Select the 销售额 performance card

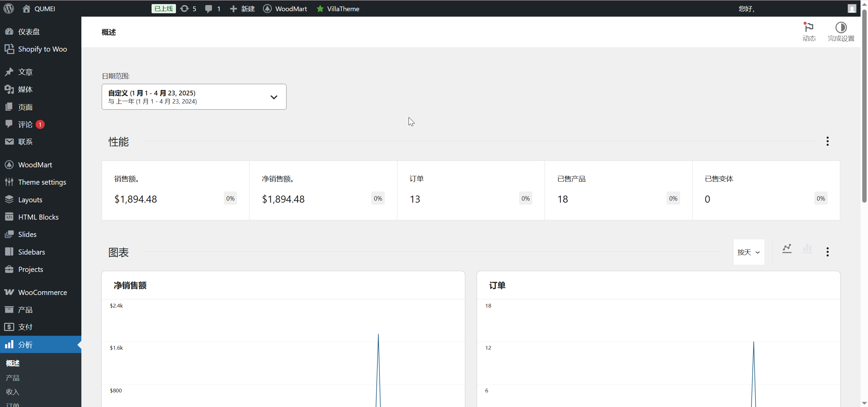coord(175,190)
